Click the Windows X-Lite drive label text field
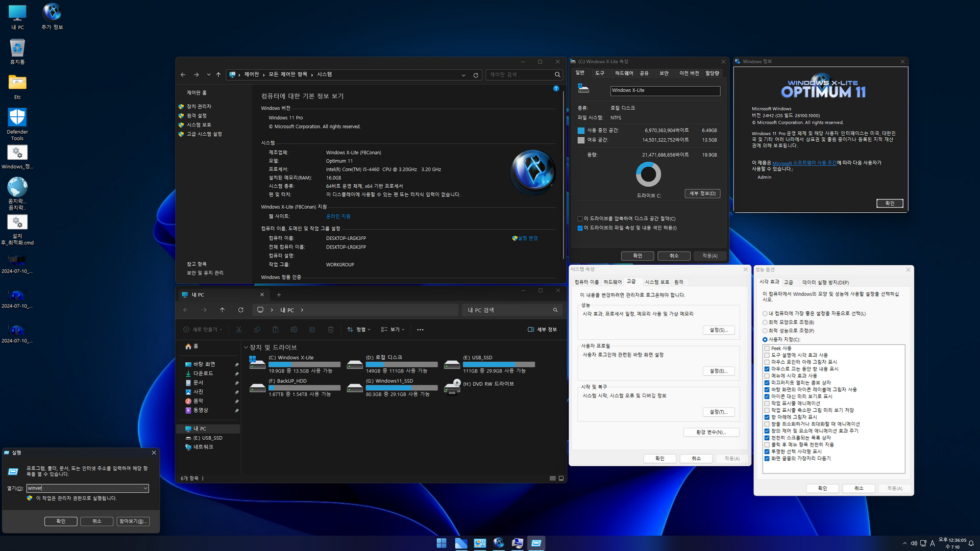The width and height of the screenshot is (980, 551). [665, 91]
